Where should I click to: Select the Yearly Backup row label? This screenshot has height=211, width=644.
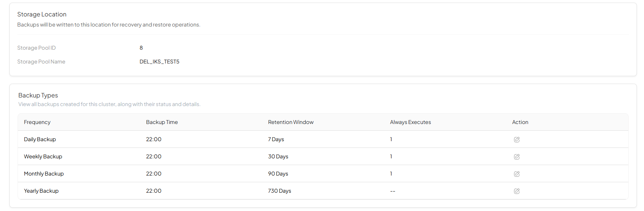[x=41, y=191]
